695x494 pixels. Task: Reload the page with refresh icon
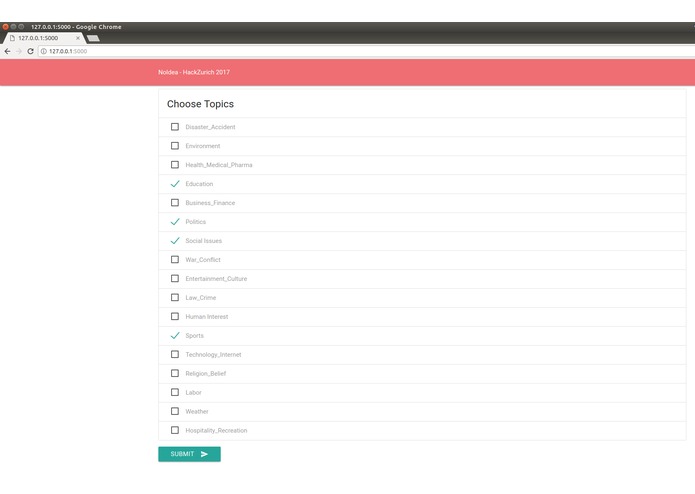click(x=30, y=51)
